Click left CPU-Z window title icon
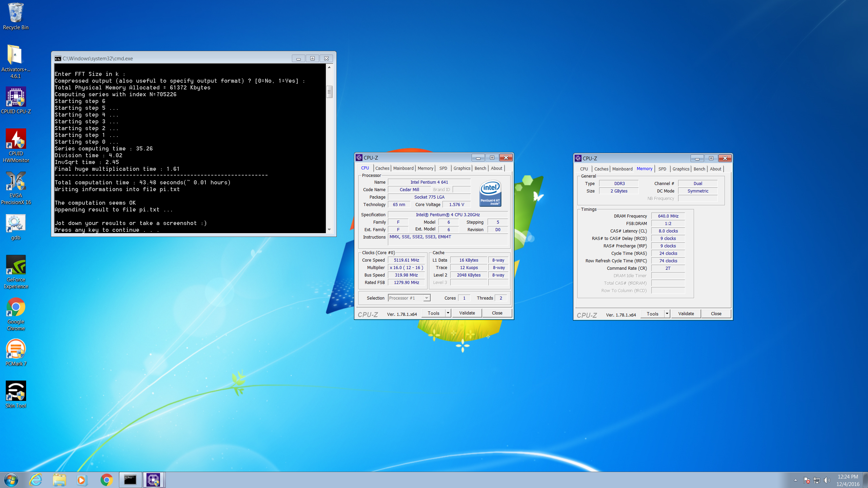Screen dimensions: 868x488 coord(359,158)
